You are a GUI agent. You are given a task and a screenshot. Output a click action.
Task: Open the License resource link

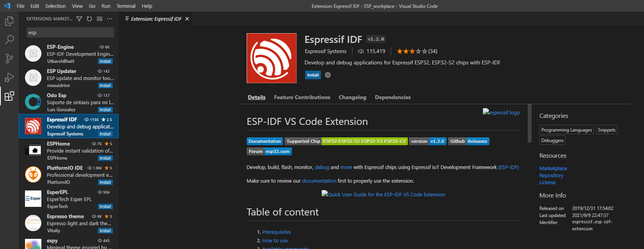click(x=547, y=182)
